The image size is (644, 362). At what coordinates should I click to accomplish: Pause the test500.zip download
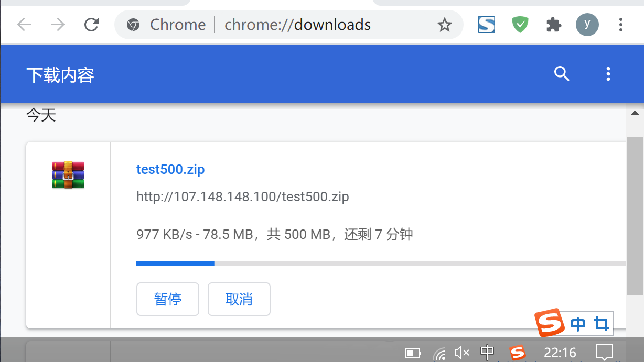tap(168, 299)
